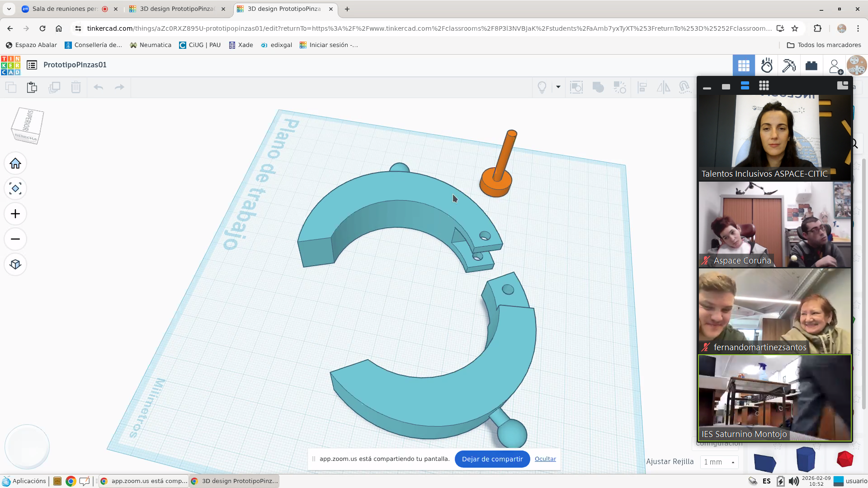Toggle Zoom gallery grid view icon

764,86
